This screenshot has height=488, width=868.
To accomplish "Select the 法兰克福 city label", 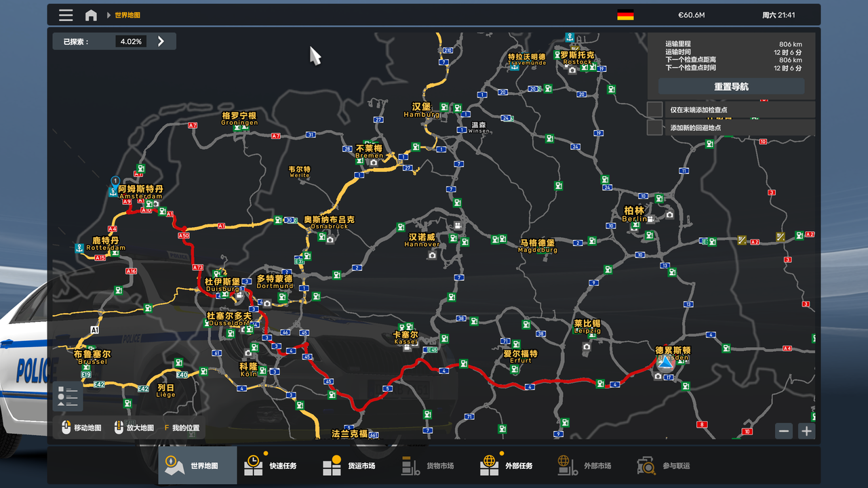I will (x=350, y=434).
